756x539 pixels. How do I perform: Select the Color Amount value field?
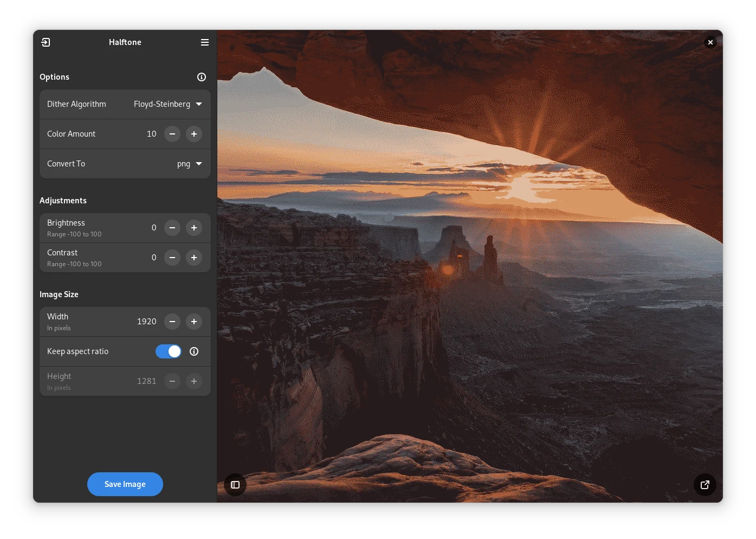pos(151,134)
